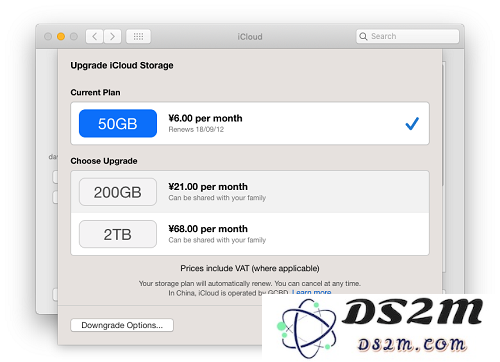Select the current 50GB plan badge

(x=118, y=123)
